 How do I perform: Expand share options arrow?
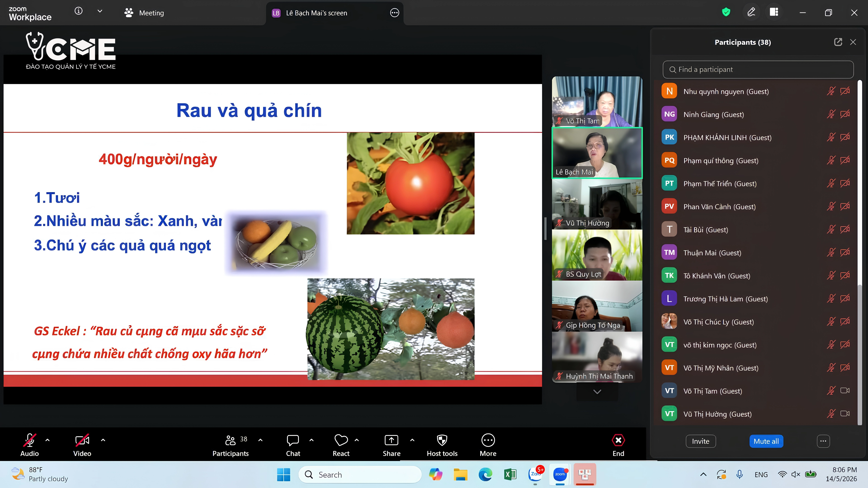412,440
